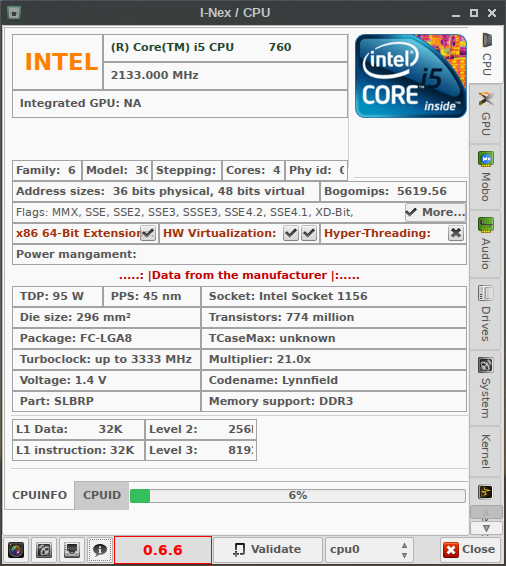Click the Die size: 296 mm² cell
The height and width of the screenshot is (566, 506).
(x=106, y=317)
